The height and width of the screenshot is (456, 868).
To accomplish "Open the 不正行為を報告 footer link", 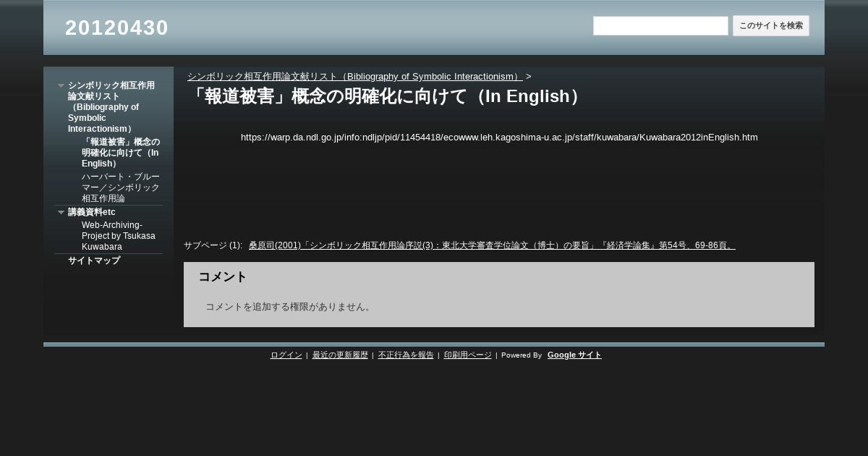I will click(x=406, y=355).
